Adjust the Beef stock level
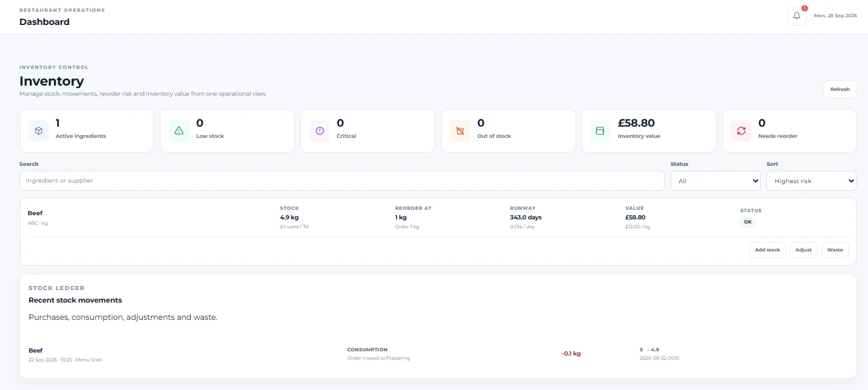The image size is (868, 390). click(803, 250)
